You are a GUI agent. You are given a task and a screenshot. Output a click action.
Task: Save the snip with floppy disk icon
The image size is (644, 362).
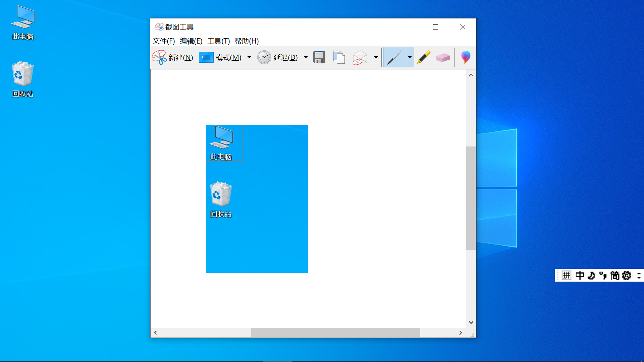click(x=319, y=57)
